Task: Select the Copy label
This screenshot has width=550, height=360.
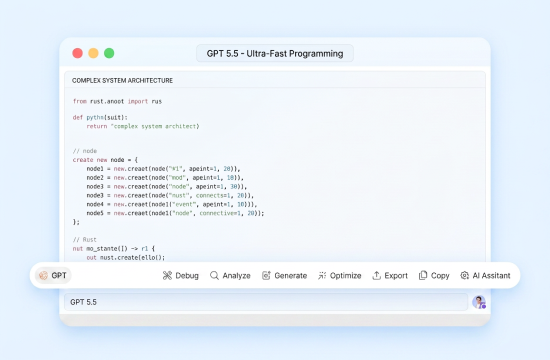Action: coord(440,276)
